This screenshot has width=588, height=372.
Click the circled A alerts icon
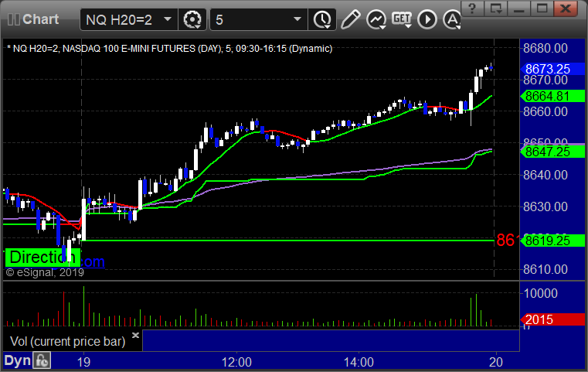(x=452, y=19)
